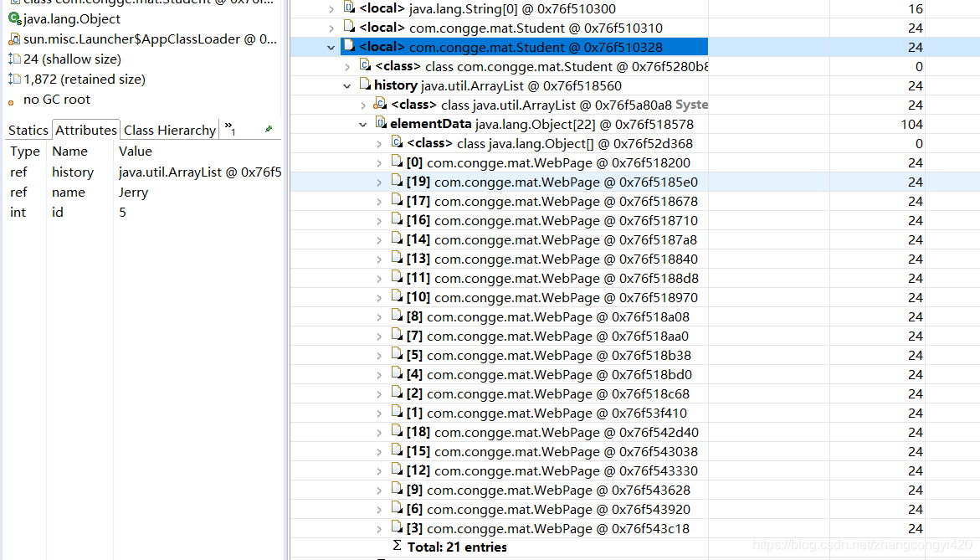Viewport: 980px width, 560px height.
Task: Switch to the Statics tab
Action: [28, 130]
